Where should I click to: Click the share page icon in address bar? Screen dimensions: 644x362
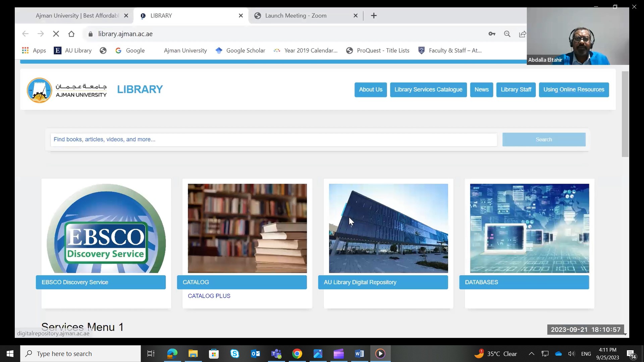522,34
